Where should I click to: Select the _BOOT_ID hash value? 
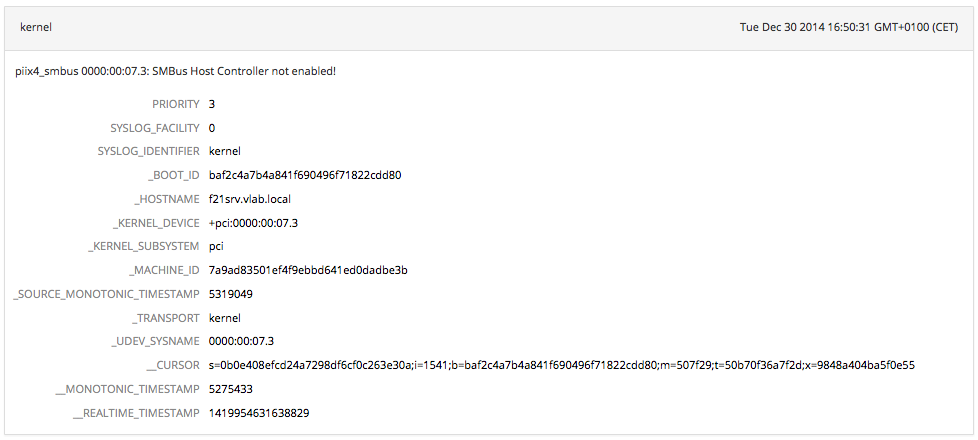point(305,175)
